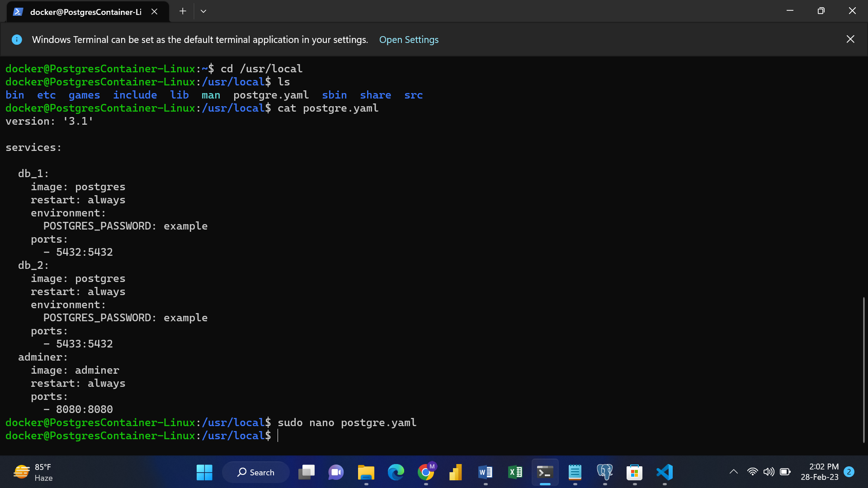Click the 'postgre.yaml' entry in ls output
This screenshot has height=488, width=868.
pos(271,95)
